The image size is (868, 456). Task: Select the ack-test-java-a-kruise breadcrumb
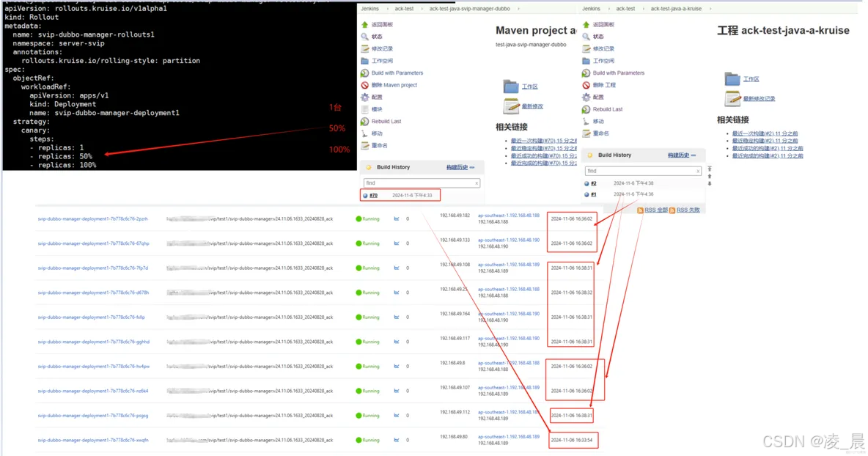[676, 9]
